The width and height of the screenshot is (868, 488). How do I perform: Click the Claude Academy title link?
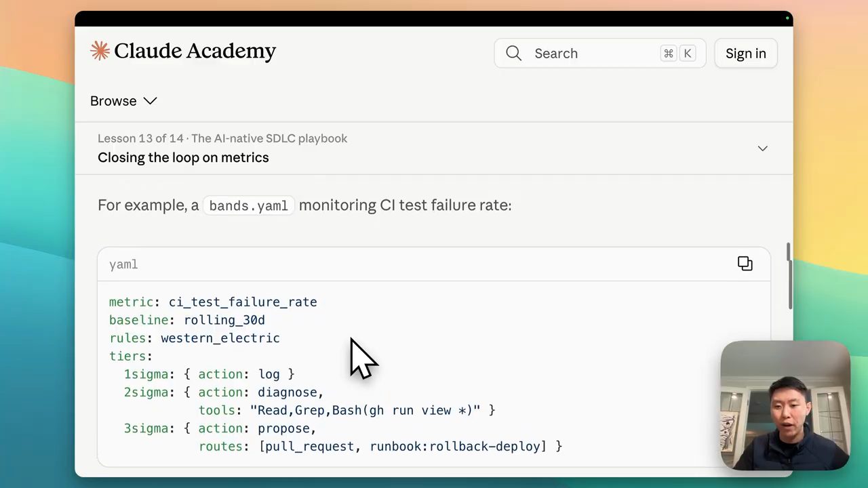pos(195,51)
